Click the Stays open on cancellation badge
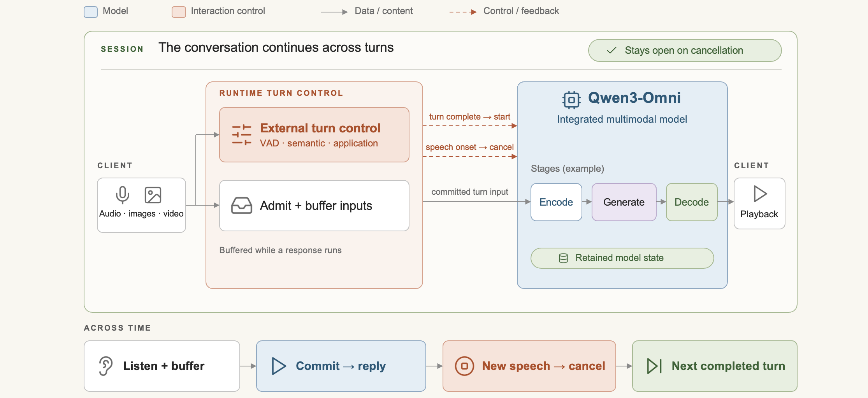 coord(685,50)
